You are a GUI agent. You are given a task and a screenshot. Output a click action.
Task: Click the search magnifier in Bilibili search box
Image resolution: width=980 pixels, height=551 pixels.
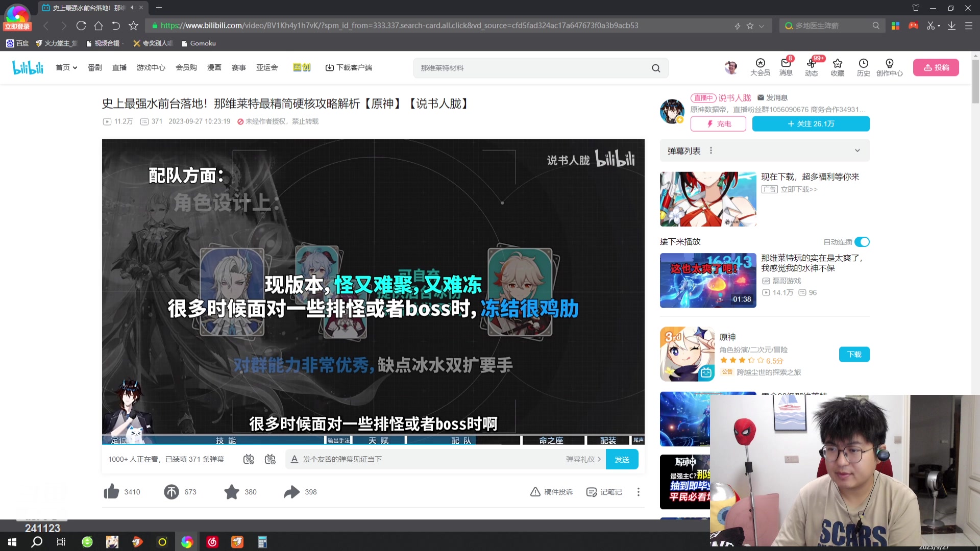click(x=656, y=68)
